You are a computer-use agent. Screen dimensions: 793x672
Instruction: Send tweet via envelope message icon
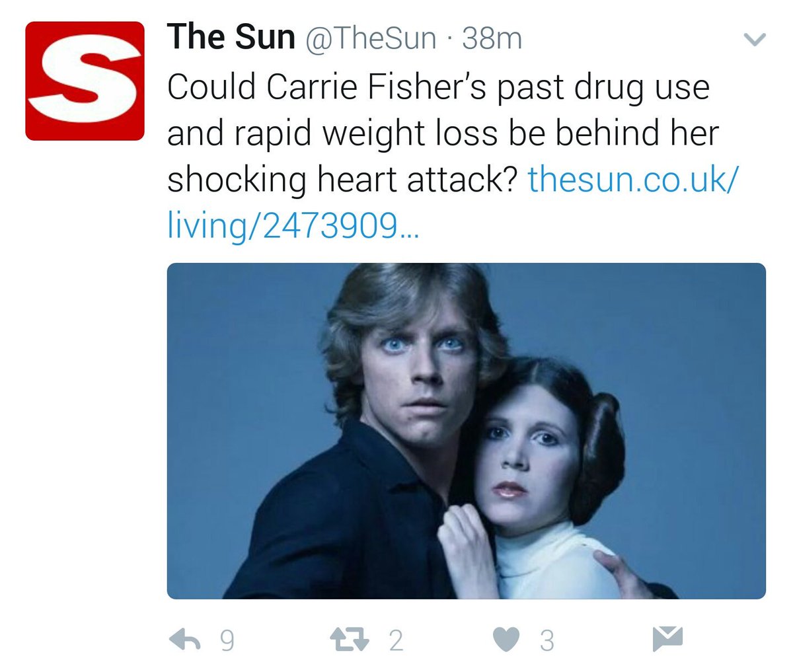tap(667, 638)
